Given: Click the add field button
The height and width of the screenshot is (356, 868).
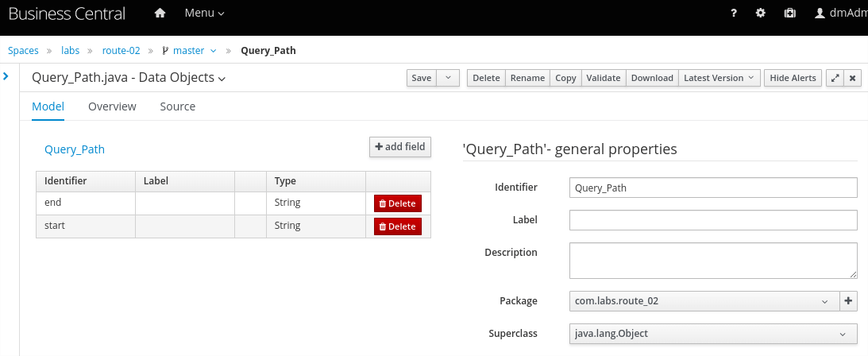Looking at the screenshot, I should click(x=400, y=147).
